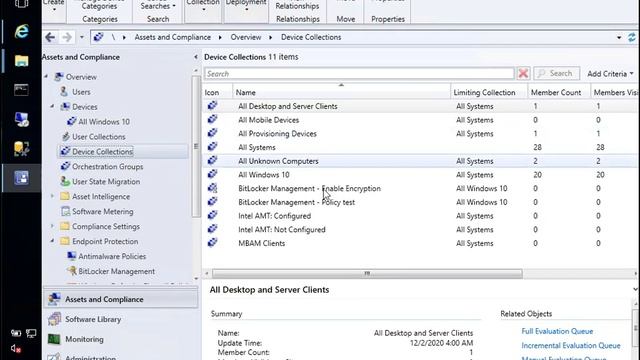Click the horizontal scrollbar of the list
This screenshot has height=360, width=640.
click(x=367, y=273)
